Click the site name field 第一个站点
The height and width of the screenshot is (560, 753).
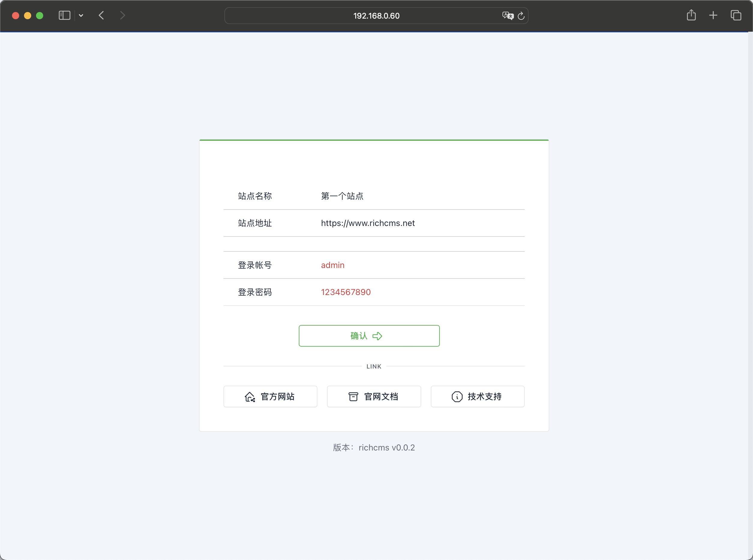coord(342,196)
